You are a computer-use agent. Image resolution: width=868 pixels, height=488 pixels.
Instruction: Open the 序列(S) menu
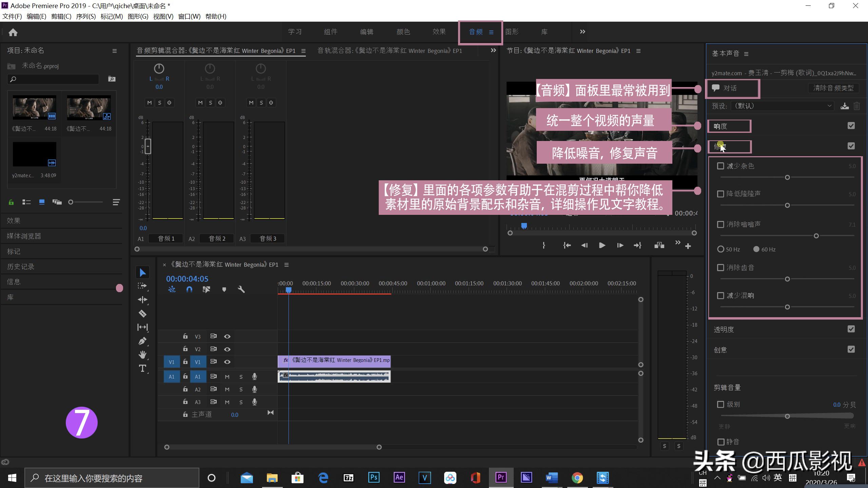(x=86, y=16)
